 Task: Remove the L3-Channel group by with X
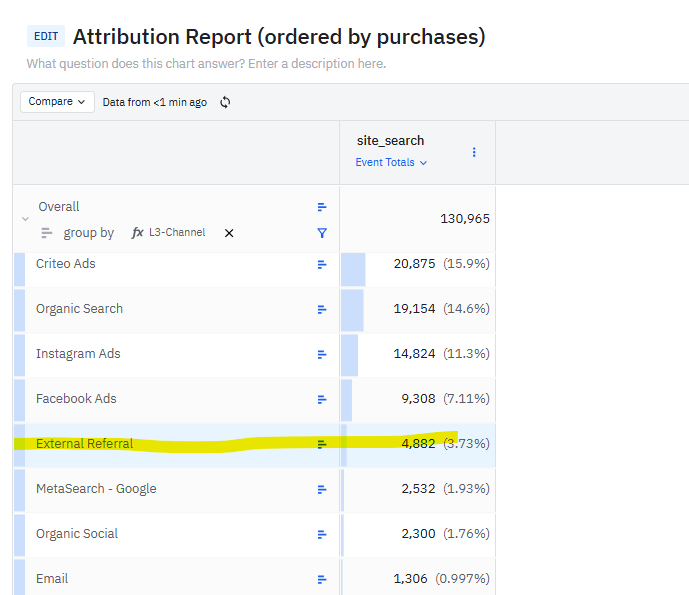point(229,233)
